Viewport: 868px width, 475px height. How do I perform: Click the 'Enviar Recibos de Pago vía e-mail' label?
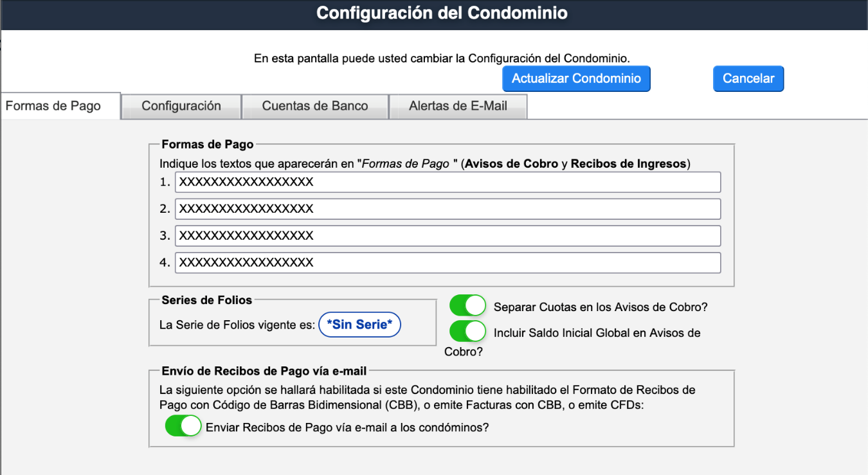[347, 427]
